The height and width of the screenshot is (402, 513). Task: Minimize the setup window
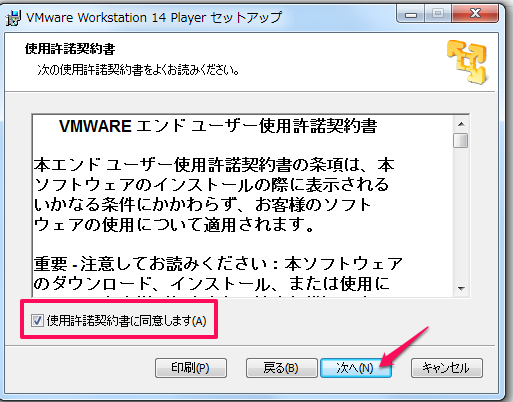pyautogui.click(x=411, y=14)
